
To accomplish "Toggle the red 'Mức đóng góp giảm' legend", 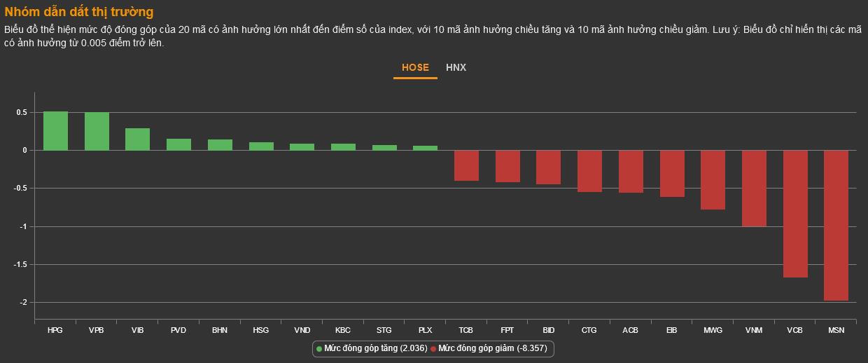I will [492, 348].
